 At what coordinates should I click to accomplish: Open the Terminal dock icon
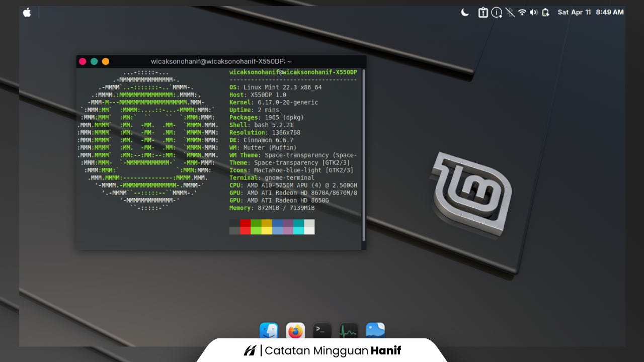pyautogui.click(x=322, y=331)
